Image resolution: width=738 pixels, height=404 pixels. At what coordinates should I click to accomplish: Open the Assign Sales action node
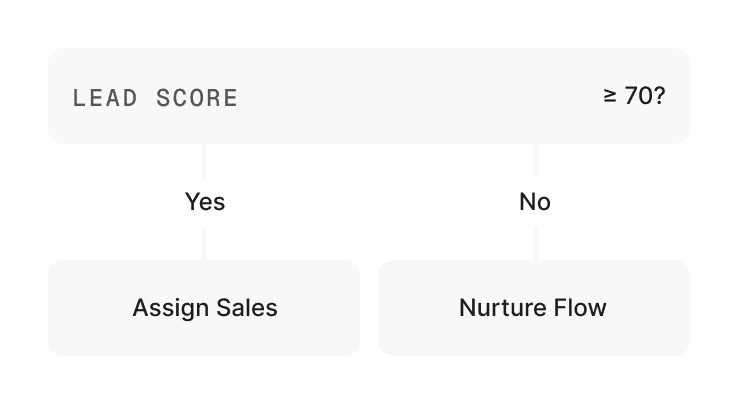[204, 308]
